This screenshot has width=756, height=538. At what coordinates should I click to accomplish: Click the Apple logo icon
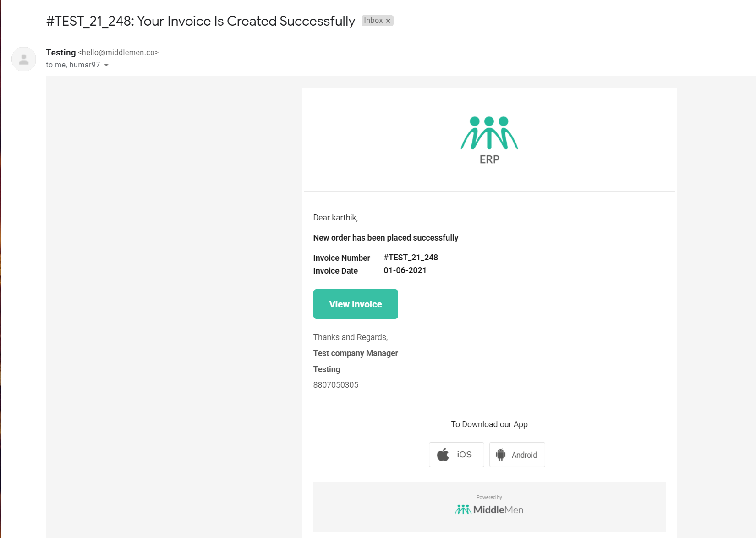[443, 455]
